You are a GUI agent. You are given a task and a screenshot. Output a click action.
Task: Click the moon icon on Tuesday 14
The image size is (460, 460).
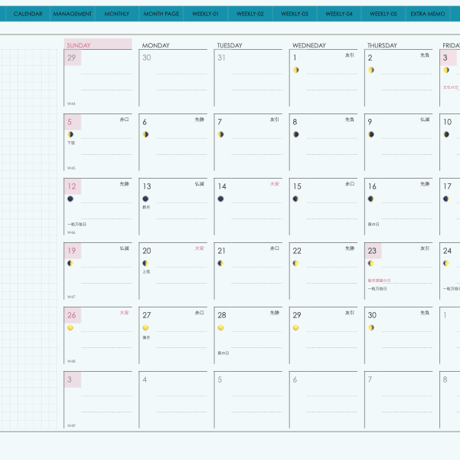[x=221, y=199]
